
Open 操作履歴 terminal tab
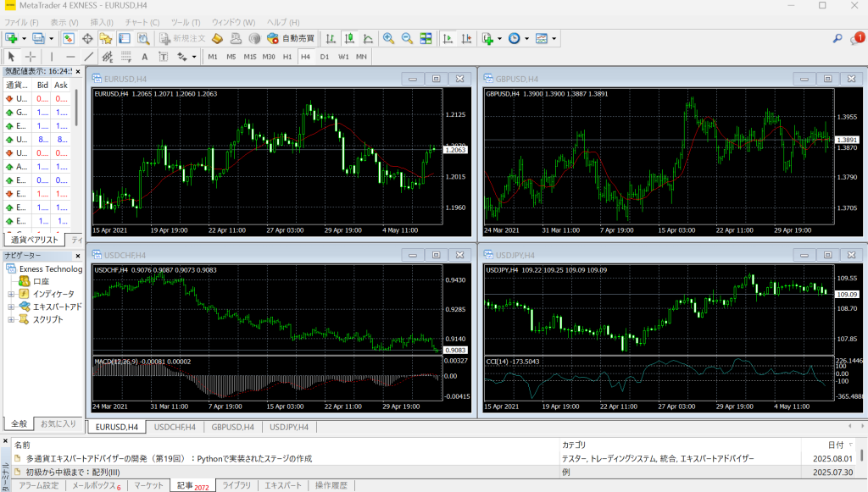pyautogui.click(x=331, y=485)
